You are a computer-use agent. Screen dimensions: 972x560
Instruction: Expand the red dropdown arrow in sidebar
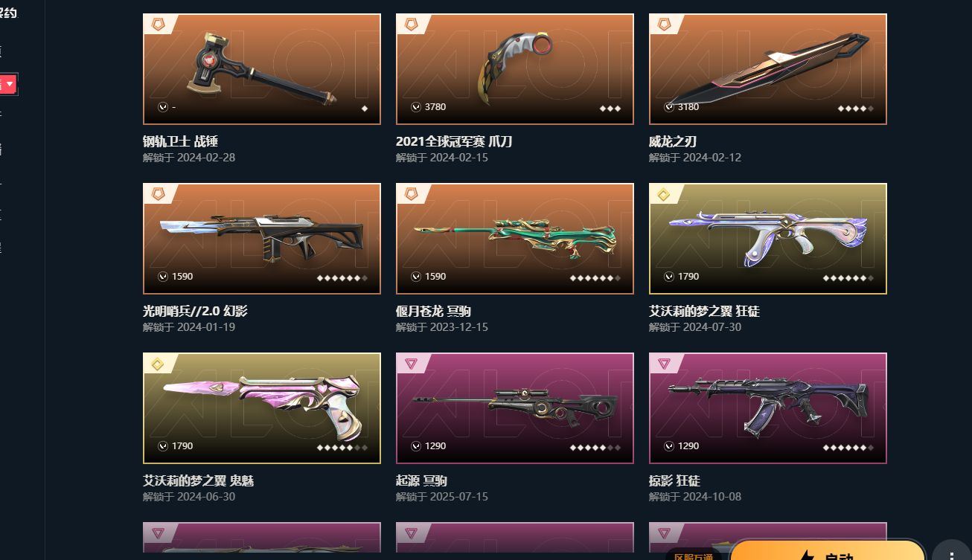(10, 84)
